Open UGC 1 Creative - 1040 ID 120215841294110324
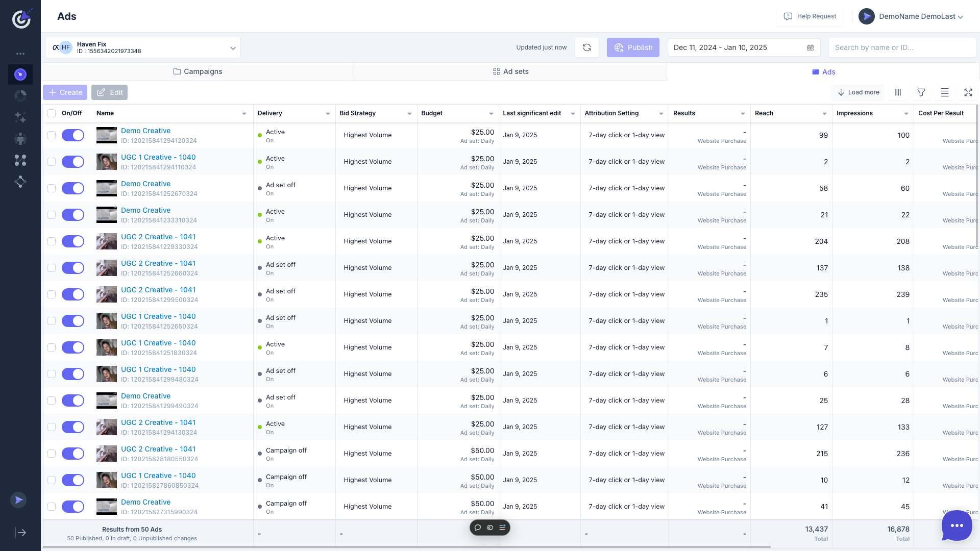 tap(158, 157)
